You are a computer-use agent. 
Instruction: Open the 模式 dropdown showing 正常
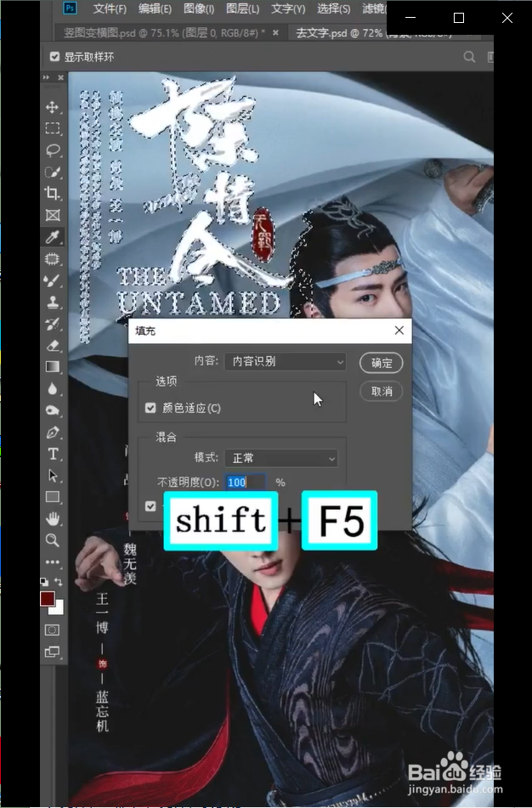coord(281,458)
